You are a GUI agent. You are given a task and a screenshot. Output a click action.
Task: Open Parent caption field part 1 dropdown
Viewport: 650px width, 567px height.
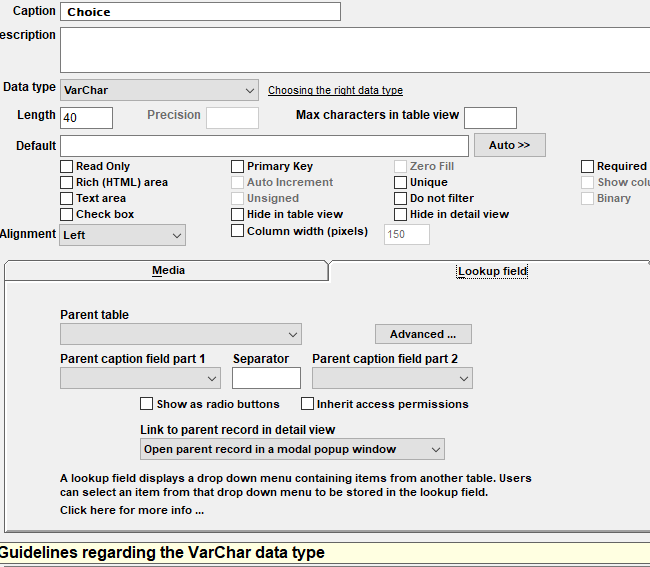click(140, 378)
